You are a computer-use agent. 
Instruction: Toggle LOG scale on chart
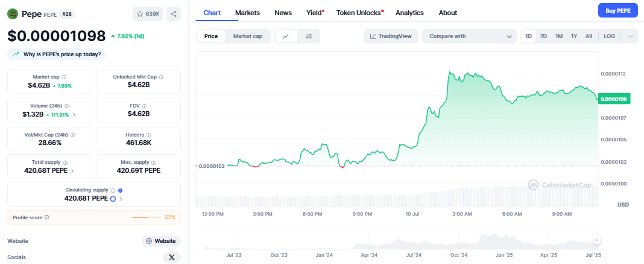point(610,36)
